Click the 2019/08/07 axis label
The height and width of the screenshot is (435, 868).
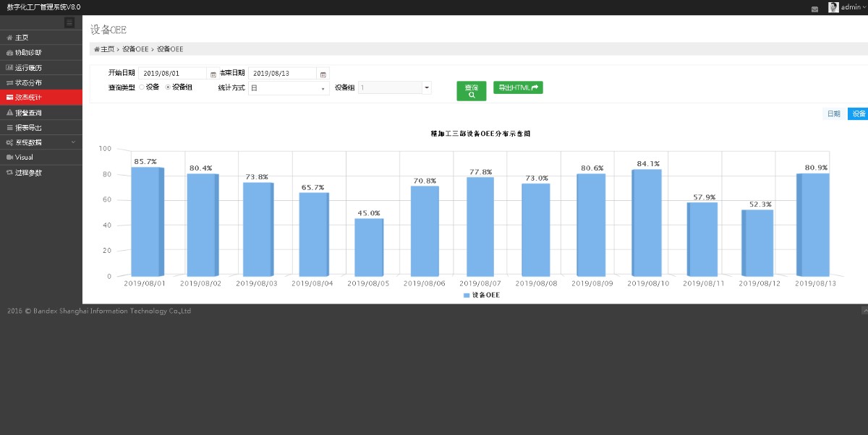(480, 284)
